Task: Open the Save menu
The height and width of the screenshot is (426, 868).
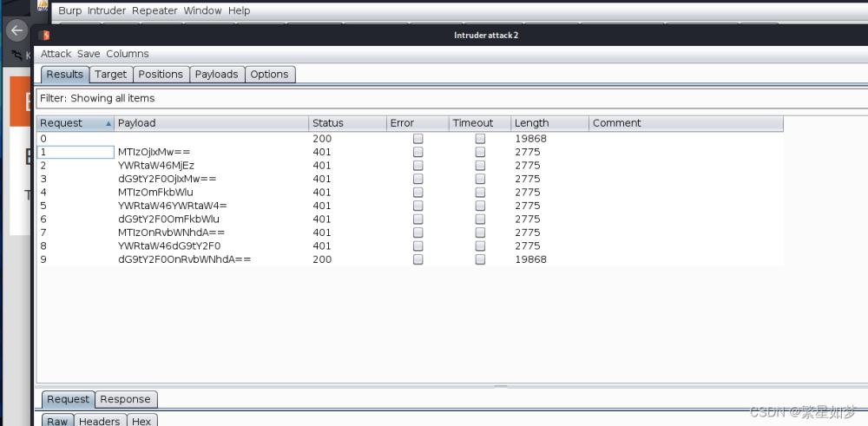Action: 89,54
